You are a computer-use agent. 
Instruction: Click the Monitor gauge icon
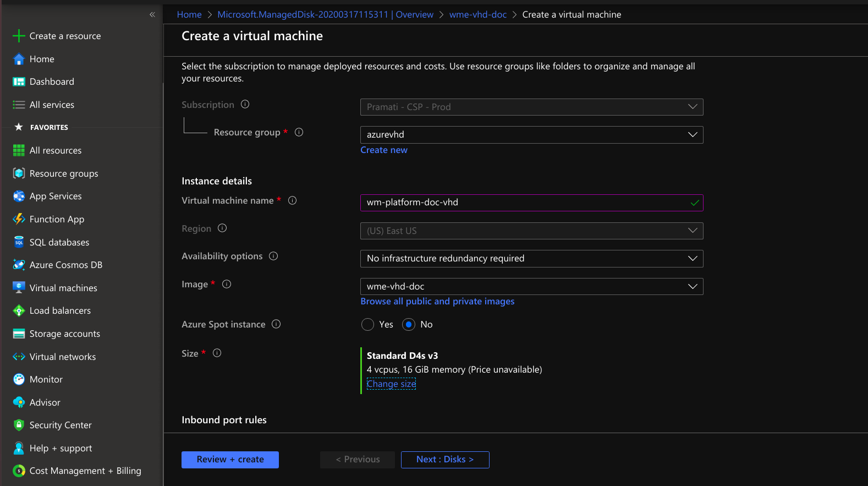click(x=19, y=379)
